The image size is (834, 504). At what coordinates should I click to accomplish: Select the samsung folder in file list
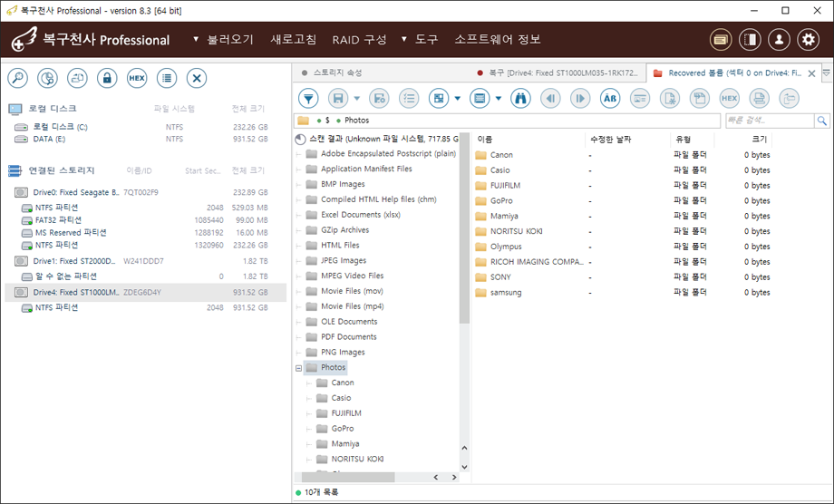click(505, 293)
